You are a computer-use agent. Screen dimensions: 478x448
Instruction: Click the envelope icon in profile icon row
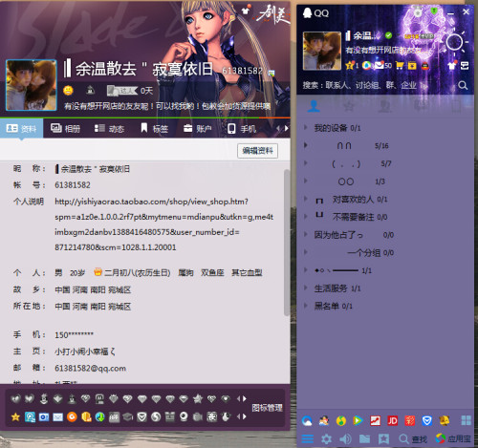click(58, 416)
